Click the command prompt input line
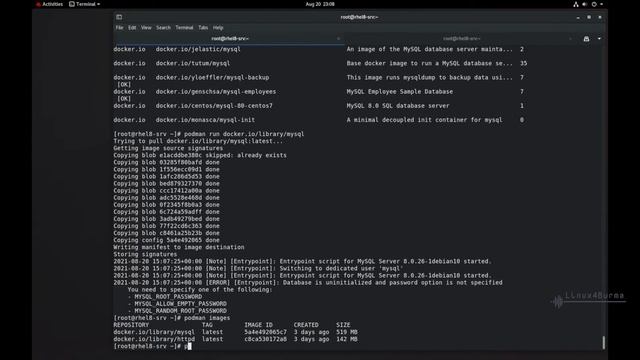The height and width of the screenshot is (360, 640). pos(358,346)
